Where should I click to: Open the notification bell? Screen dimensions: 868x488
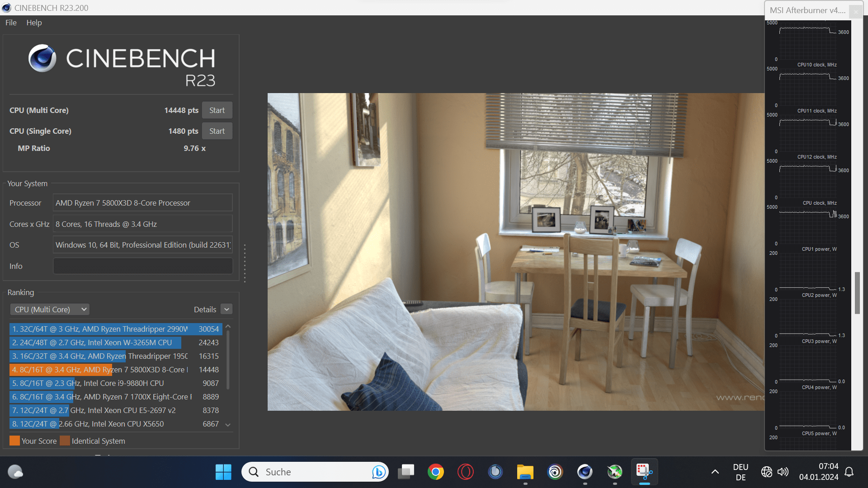click(849, 472)
